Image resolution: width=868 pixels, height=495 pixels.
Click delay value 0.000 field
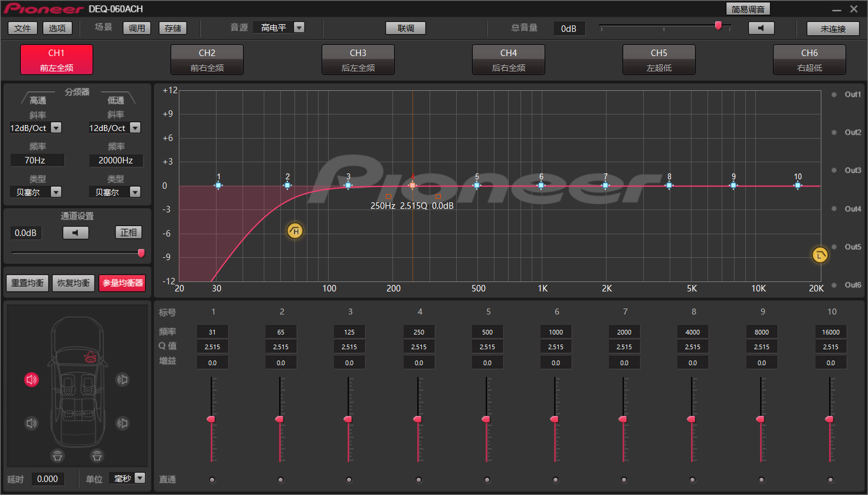tap(47, 479)
